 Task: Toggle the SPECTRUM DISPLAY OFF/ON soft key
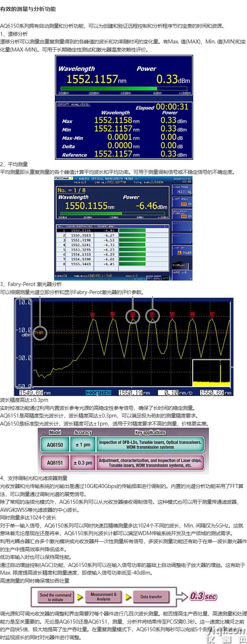point(182,214)
